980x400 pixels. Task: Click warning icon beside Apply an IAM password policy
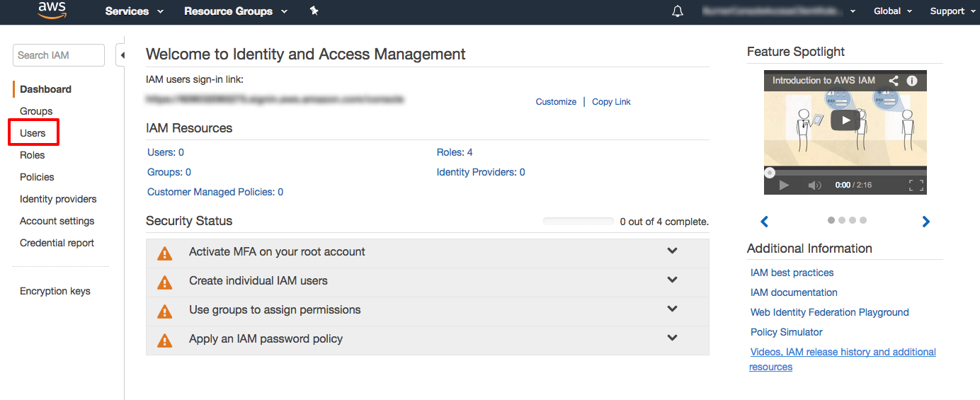pyautogui.click(x=164, y=340)
